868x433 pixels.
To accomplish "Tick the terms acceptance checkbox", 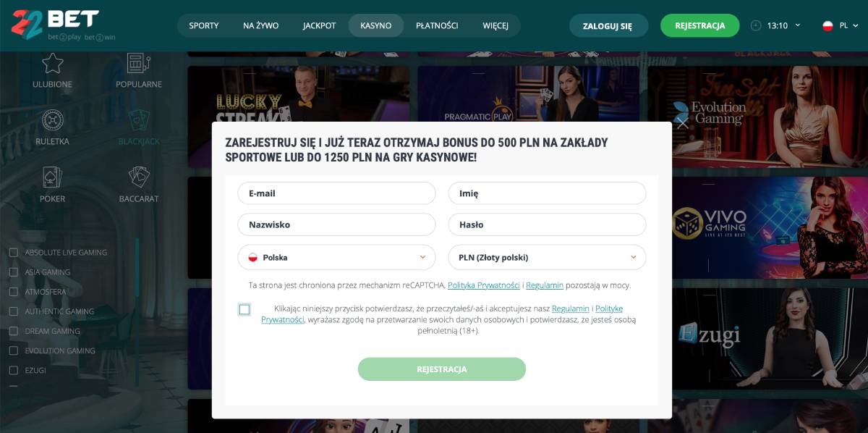I will pyautogui.click(x=244, y=309).
